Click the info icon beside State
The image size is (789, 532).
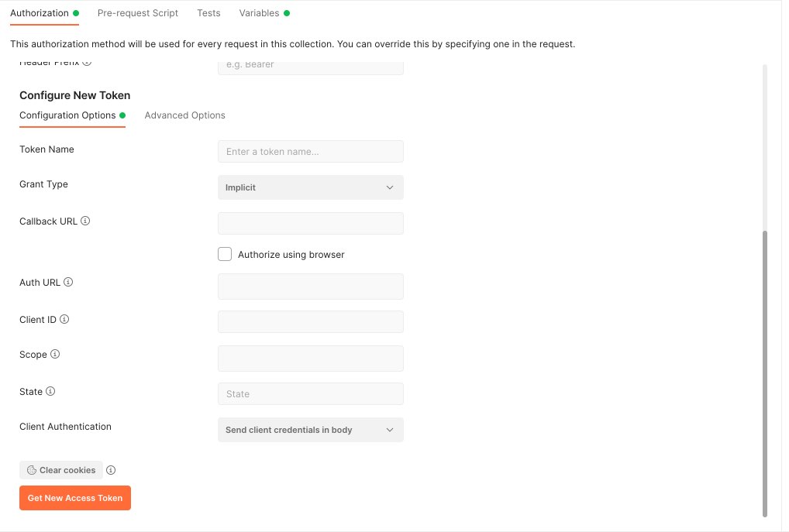pos(50,391)
